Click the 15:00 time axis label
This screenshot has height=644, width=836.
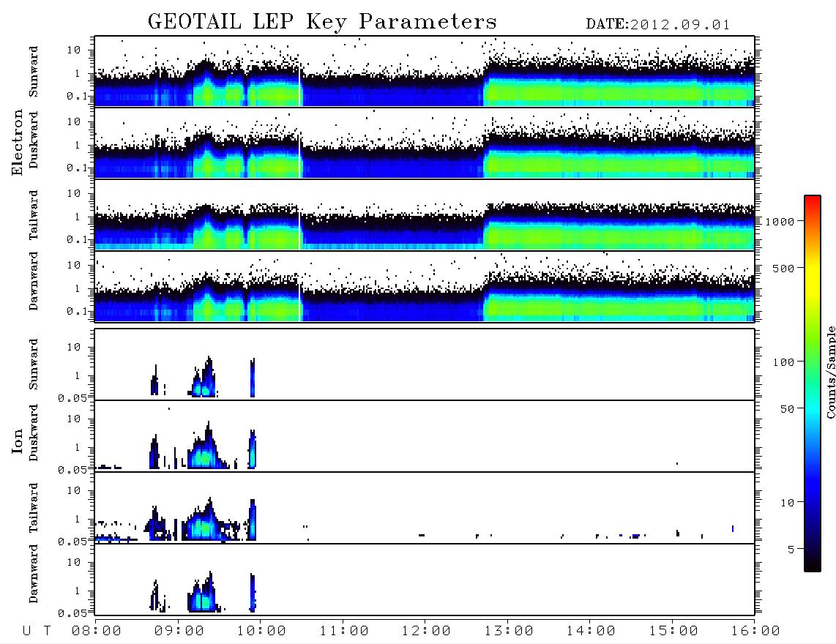coord(673,631)
